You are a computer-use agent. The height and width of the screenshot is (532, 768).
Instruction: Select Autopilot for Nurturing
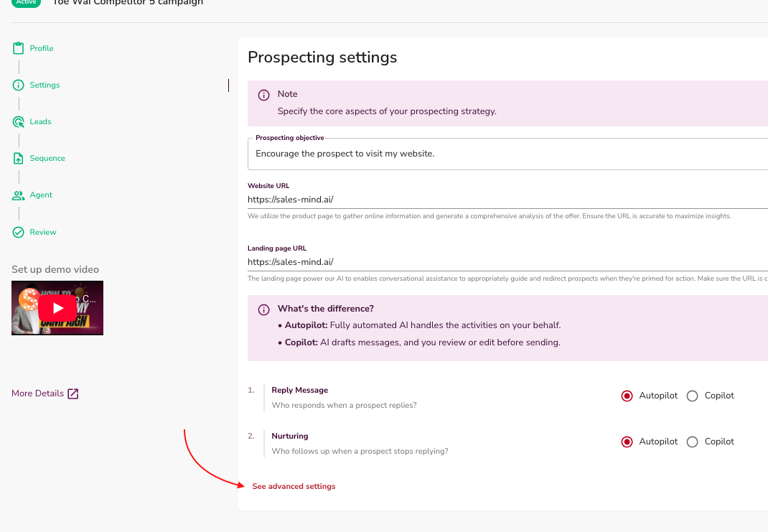(627, 442)
